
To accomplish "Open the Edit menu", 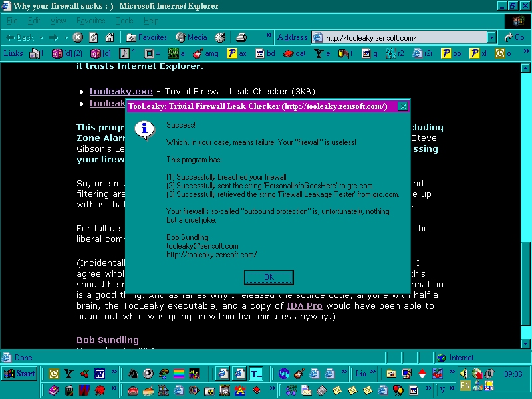I will [x=34, y=21].
